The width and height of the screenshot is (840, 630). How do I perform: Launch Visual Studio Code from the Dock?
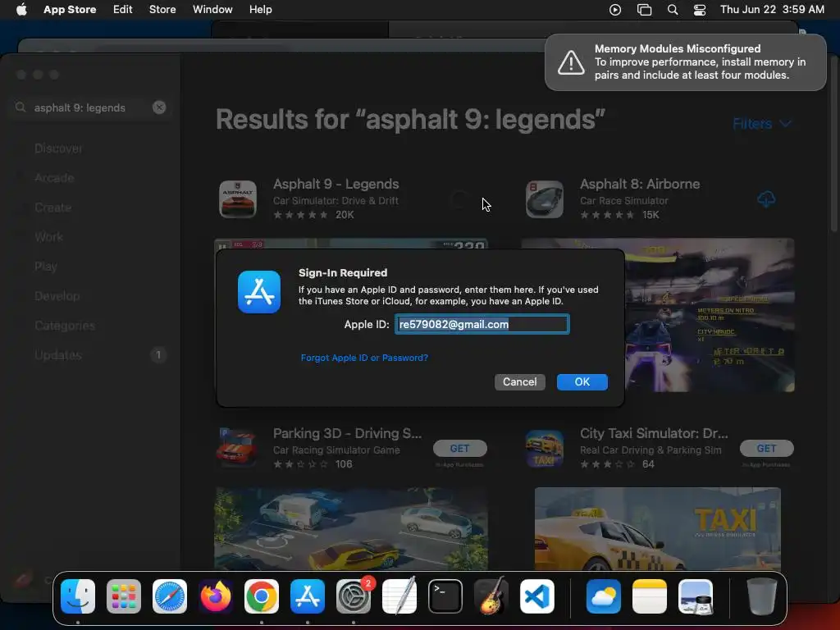tap(537, 596)
